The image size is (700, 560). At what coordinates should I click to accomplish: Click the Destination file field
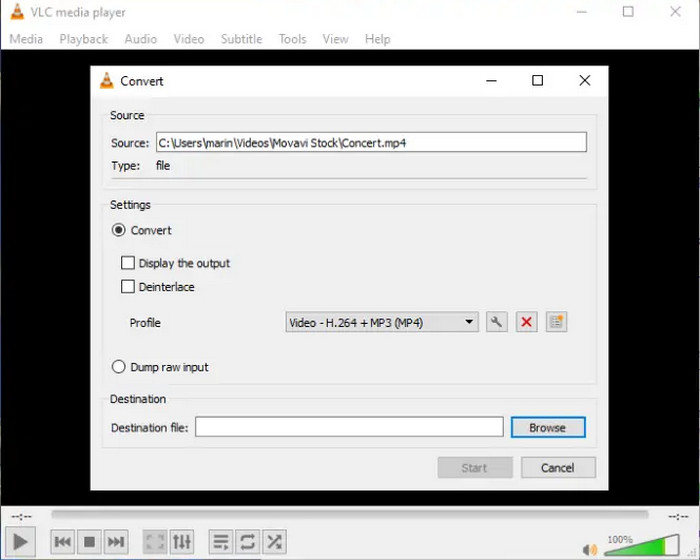[349, 427]
